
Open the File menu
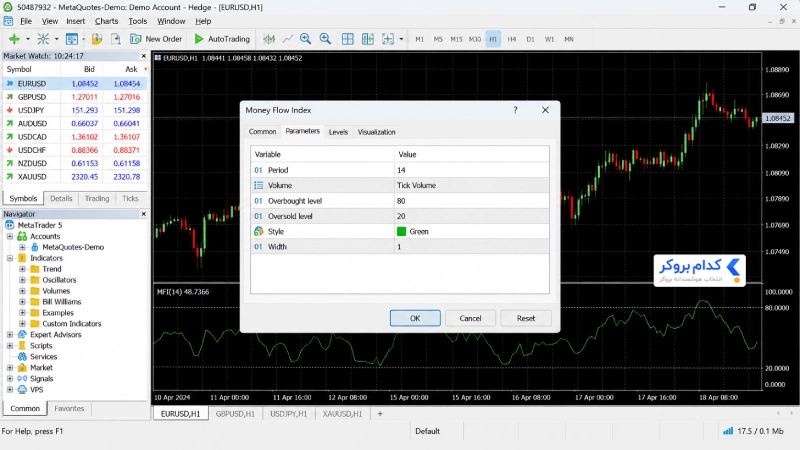(x=26, y=21)
